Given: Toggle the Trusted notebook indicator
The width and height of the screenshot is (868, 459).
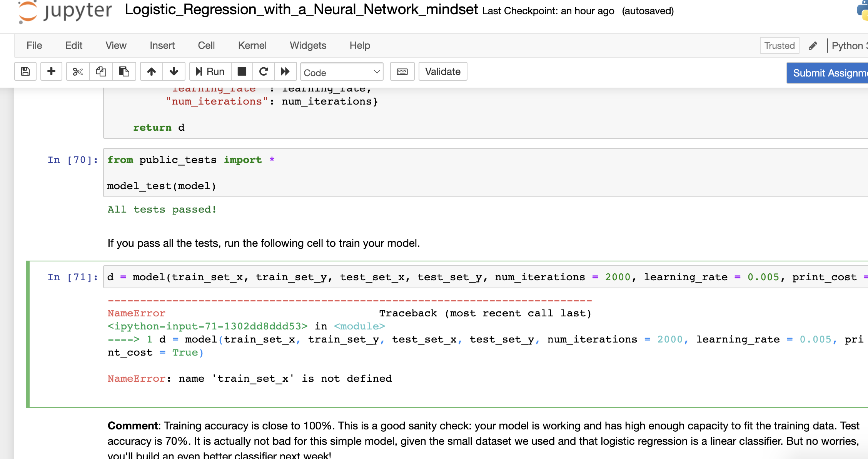Looking at the screenshot, I should point(779,46).
